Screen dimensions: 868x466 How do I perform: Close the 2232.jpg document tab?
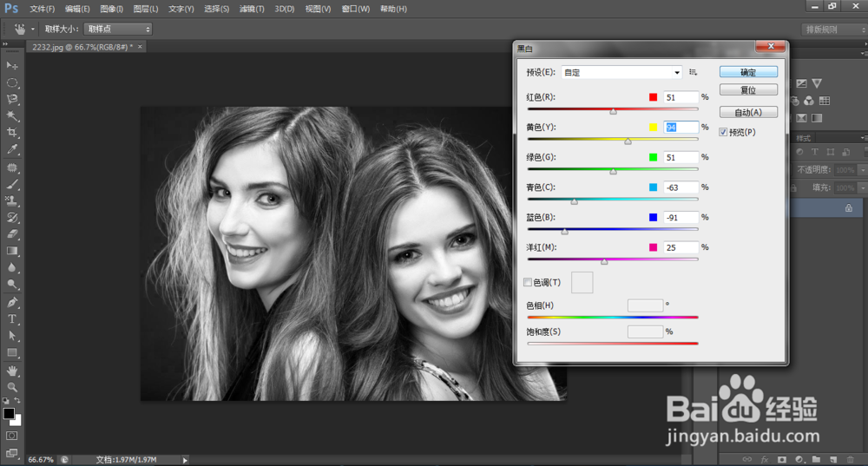[140, 47]
